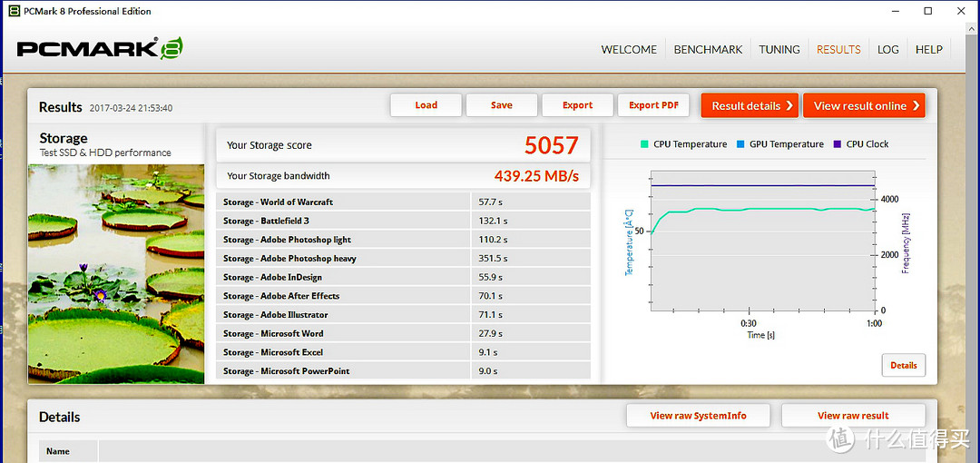
Task: Open the TUNING tab
Action: coord(779,49)
